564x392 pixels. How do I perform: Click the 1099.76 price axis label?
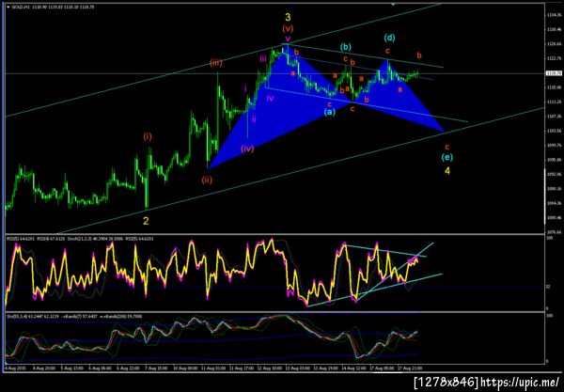pos(555,146)
